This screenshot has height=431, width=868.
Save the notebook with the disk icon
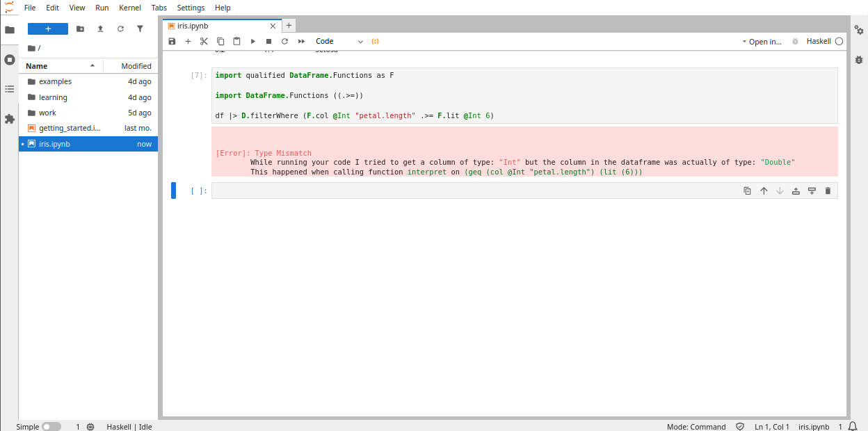(x=172, y=42)
